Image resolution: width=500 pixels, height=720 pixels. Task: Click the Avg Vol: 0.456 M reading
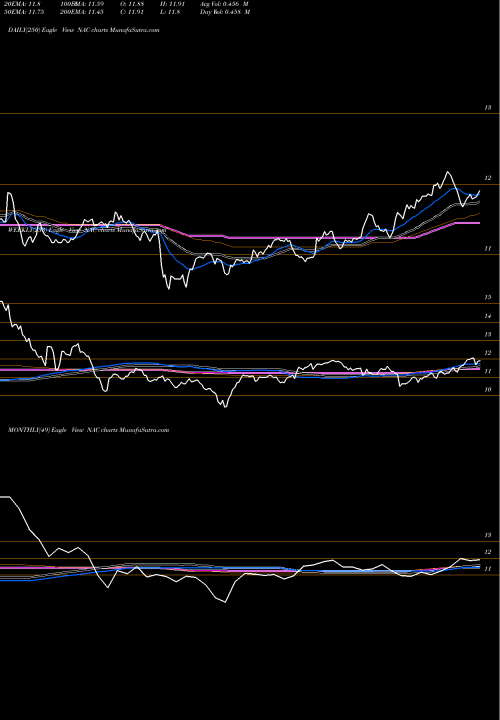[225, 3]
